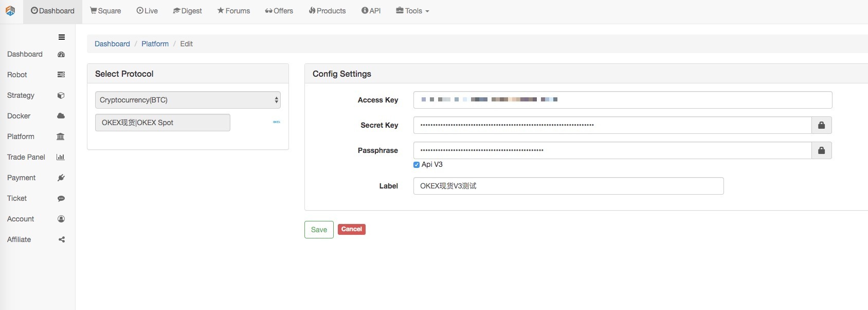Click the Docker cloud icon
This screenshot has width=868, height=310.
pyautogui.click(x=61, y=116)
